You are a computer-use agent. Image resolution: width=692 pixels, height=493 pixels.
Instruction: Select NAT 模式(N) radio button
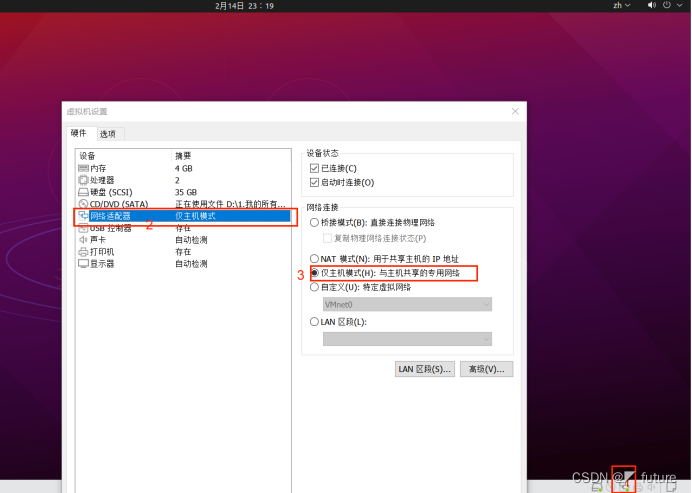[x=314, y=259]
